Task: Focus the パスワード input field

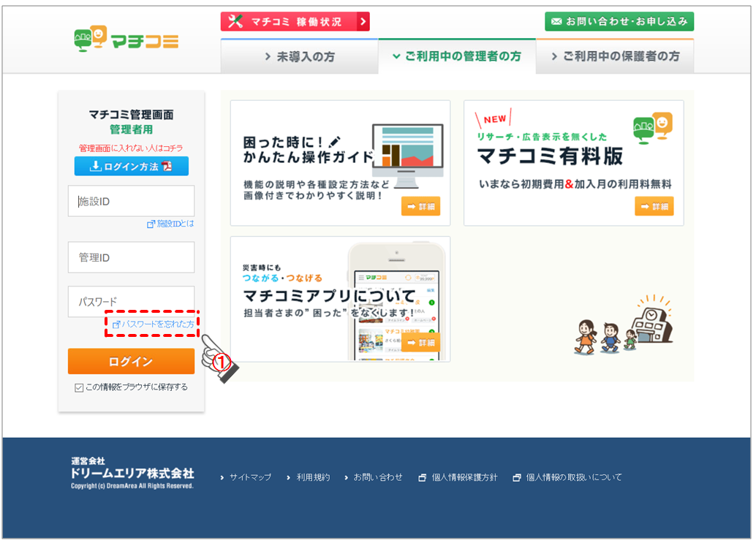Action: coord(131,301)
